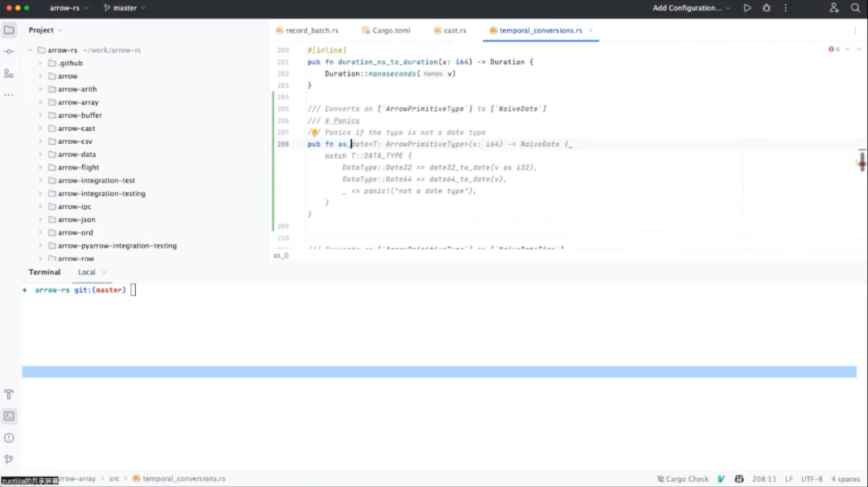Open editor tabs options menu

855,31
